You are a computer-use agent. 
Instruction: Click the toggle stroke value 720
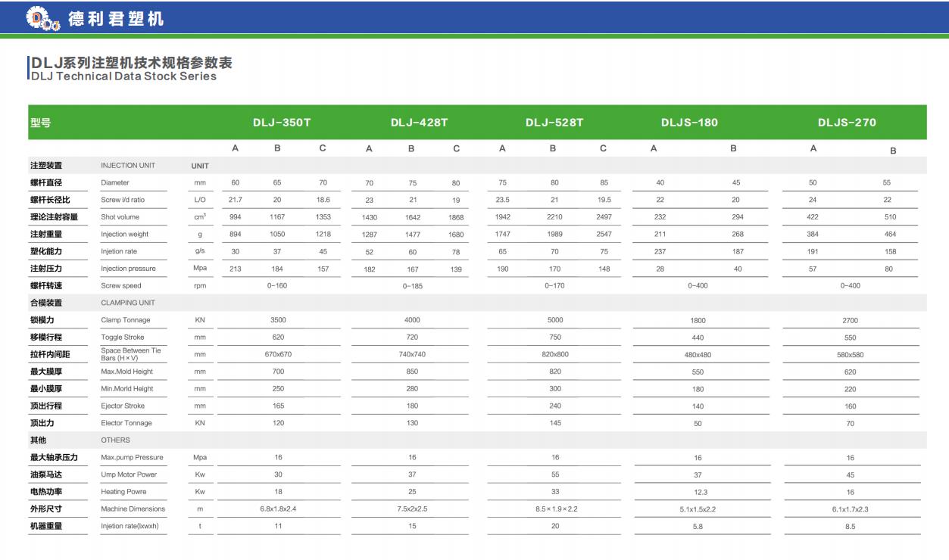412,338
